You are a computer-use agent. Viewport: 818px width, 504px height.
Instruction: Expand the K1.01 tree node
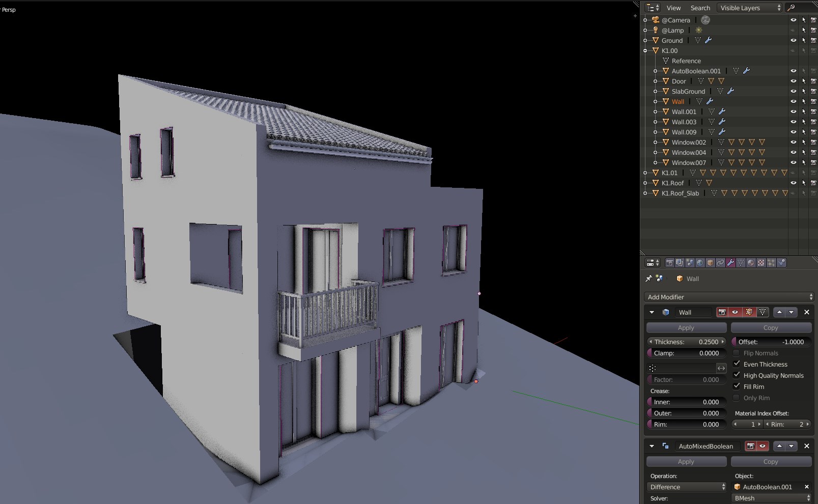click(x=645, y=173)
